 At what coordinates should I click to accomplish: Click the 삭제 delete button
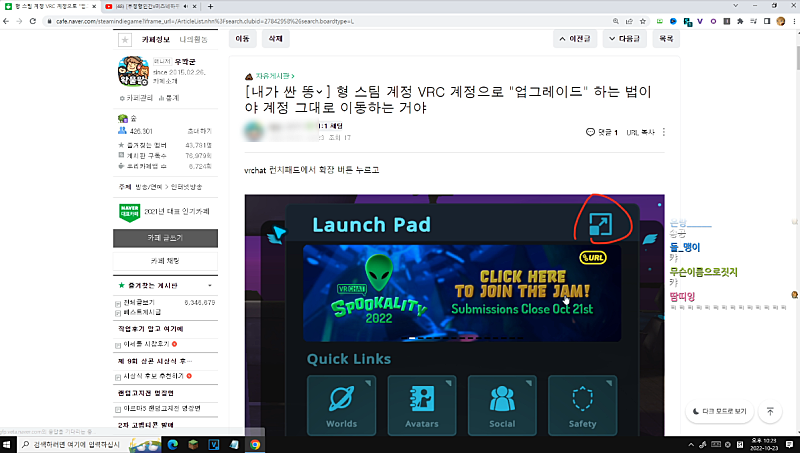(272, 39)
